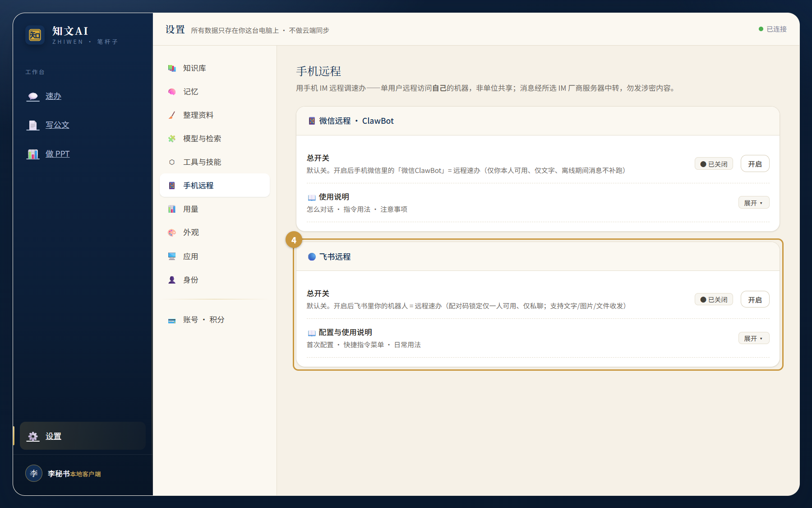Click the 已连接 status text
This screenshot has width=812, height=508.
tap(776, 29)
